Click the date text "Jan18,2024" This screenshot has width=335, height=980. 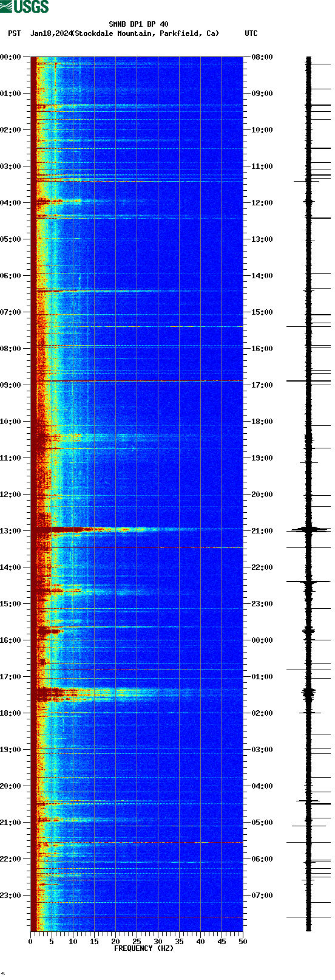coord(50,33)
